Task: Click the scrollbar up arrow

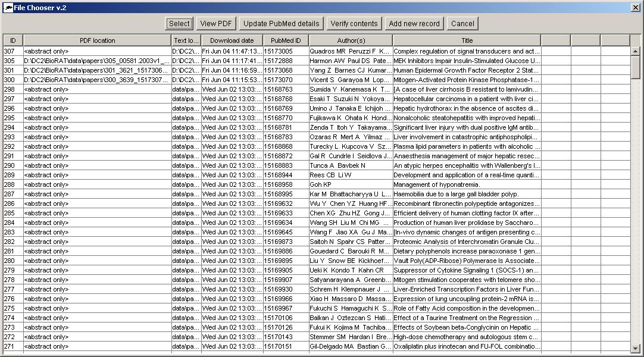Action: click(636, 51)
